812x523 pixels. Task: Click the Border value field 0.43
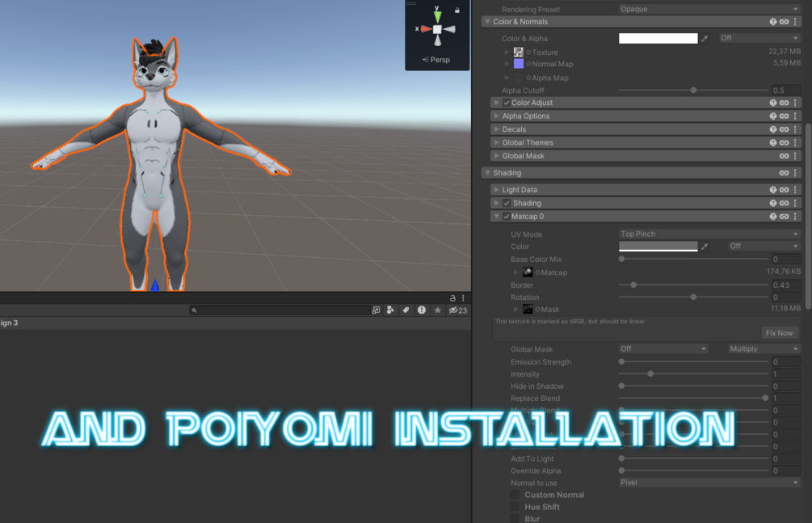(786, 285)
